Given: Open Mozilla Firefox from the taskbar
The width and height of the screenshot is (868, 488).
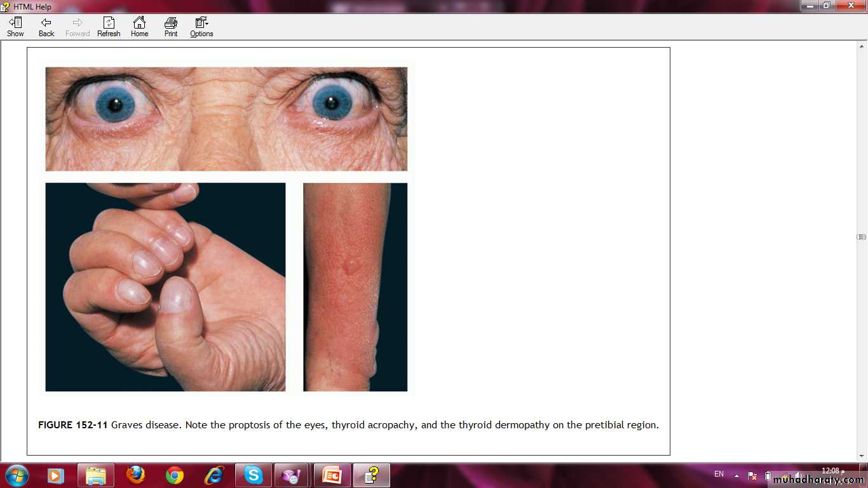Looking at the screenshot, I should point(135,475).
